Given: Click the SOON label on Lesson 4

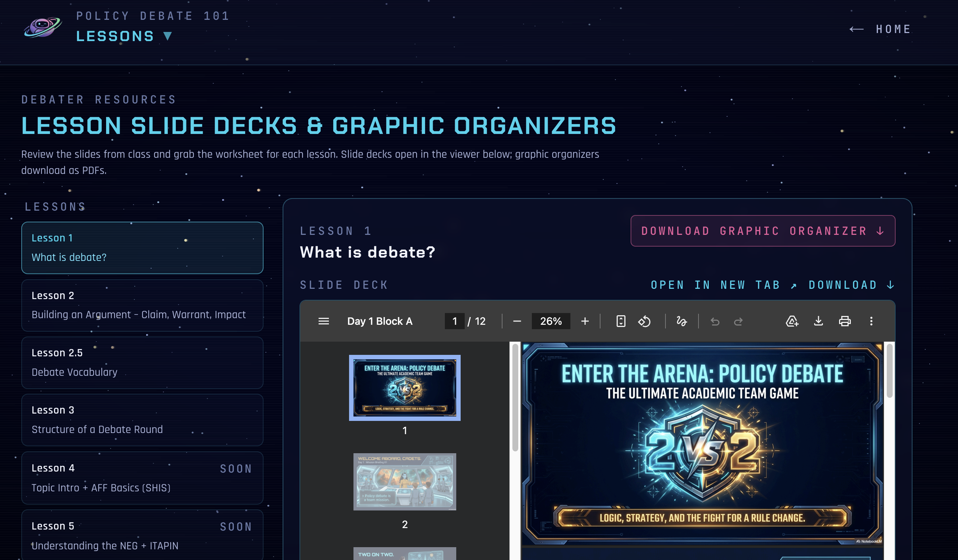Looking at the screenshot, I should pyautogui.click(x=236, y=469).
